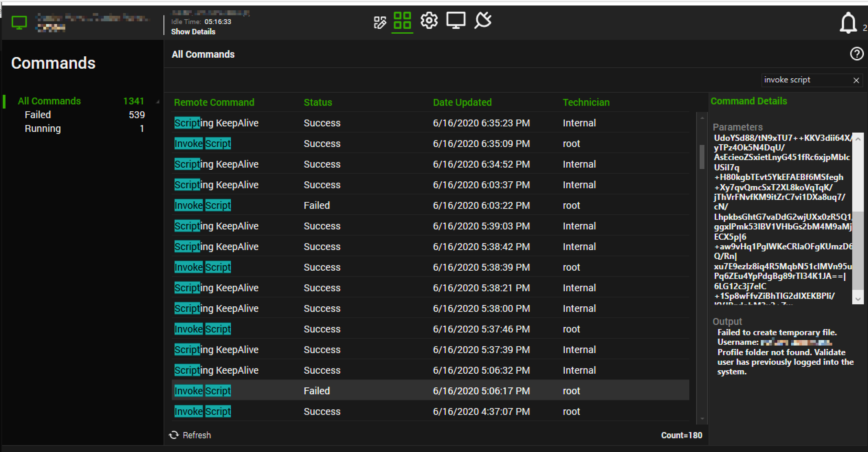
Task: Open notifications via the bell icon
Action: (848, 22)
